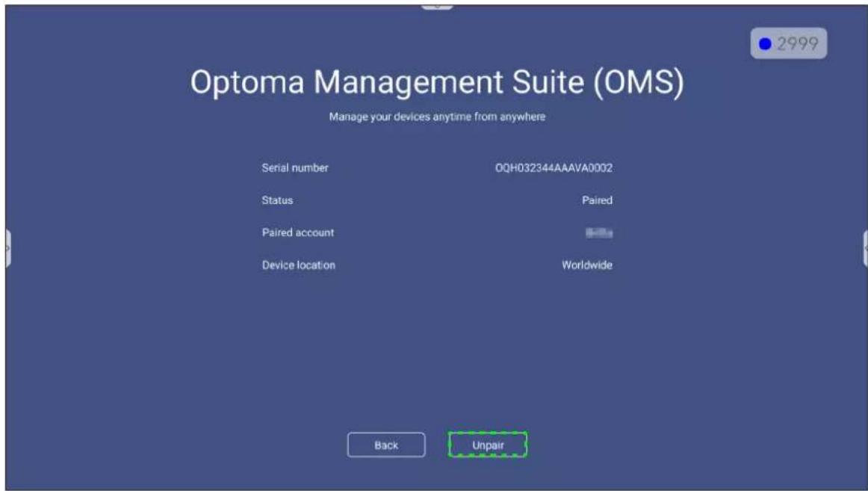868x491 pixels.
Task: Click the Device location label
Action: tap(298, 265)
